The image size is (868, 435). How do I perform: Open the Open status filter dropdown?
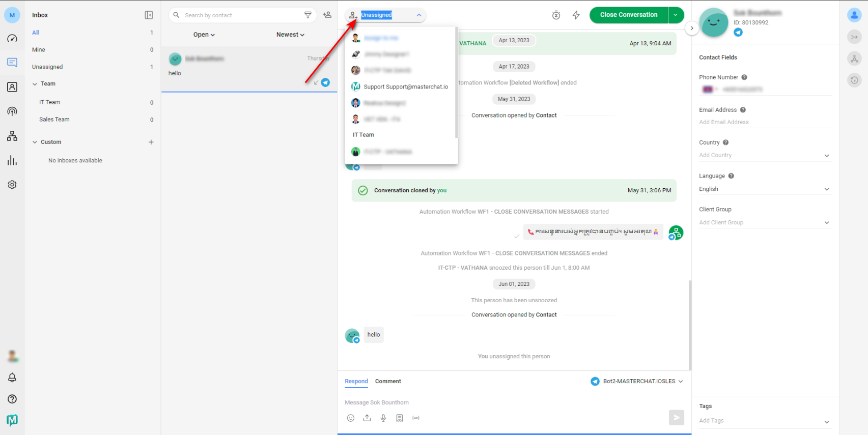tap(204, 35)
